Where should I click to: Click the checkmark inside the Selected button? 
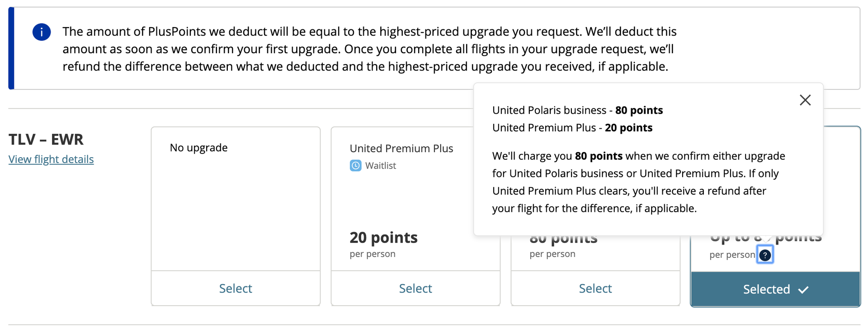802,290
